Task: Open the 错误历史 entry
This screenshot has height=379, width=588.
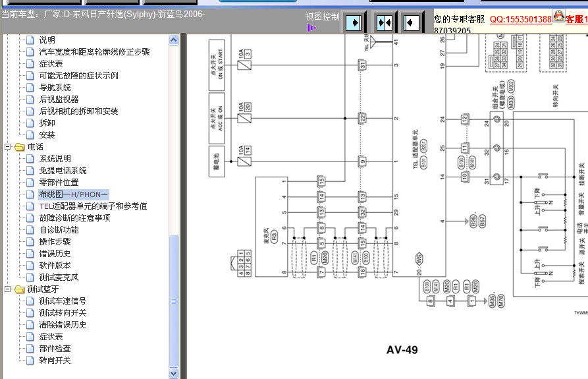Action: [55, 253]
